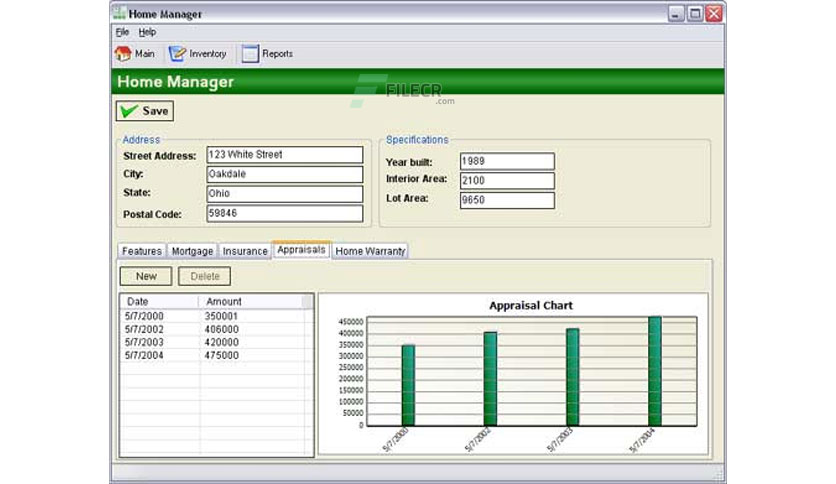Click the amount 406000 cell
The width and height of the screenshot is (836, 484).
pyautogui.click(x=221, y=329)
